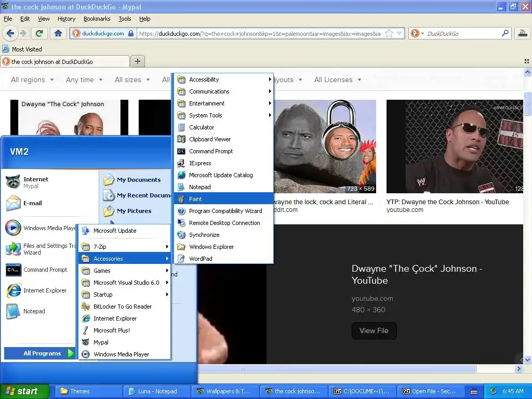Open Microsoft Plus! program entry

click(125, 330)
